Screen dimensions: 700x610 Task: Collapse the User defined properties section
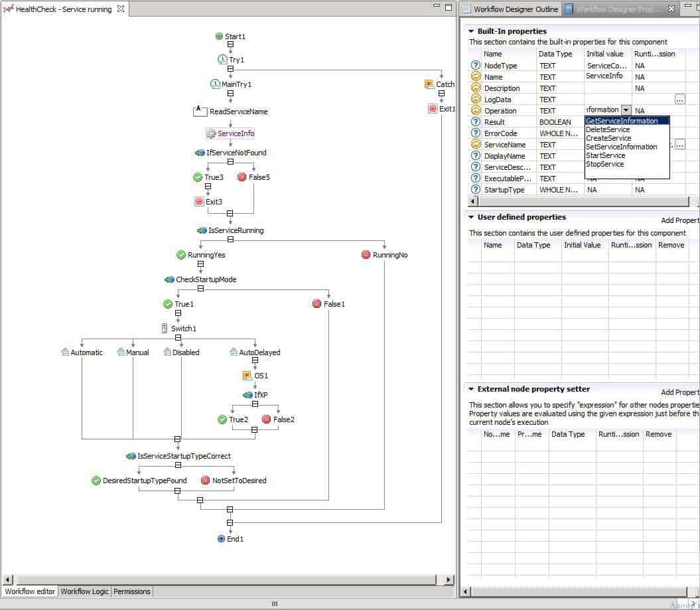(x=471, y=217)
